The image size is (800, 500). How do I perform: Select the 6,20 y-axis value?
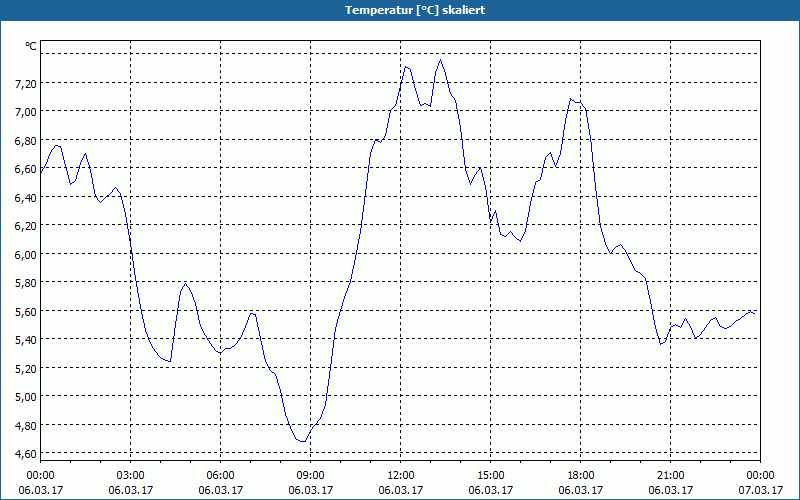pos(26,226)
